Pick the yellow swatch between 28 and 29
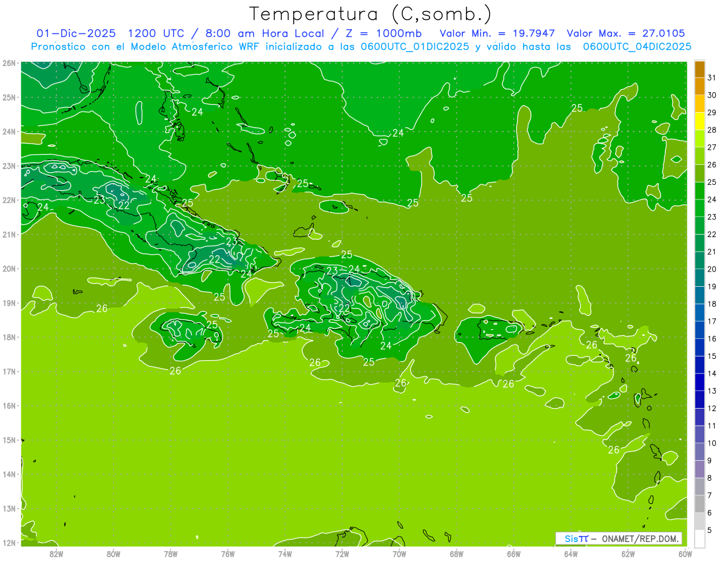 [699, 121]
